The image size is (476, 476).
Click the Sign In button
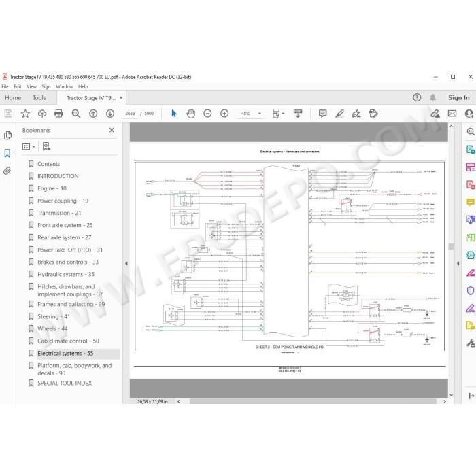[x=459, y=98]
